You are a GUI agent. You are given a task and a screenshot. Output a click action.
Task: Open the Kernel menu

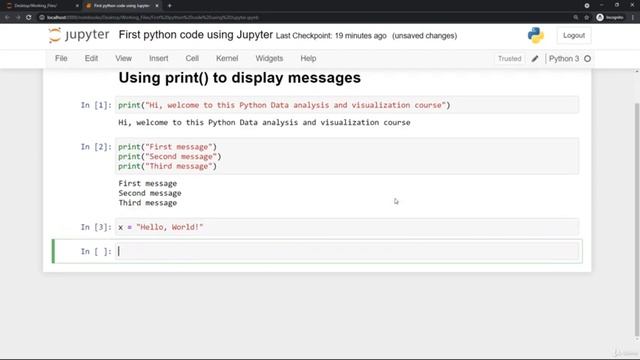coord(227,58)
